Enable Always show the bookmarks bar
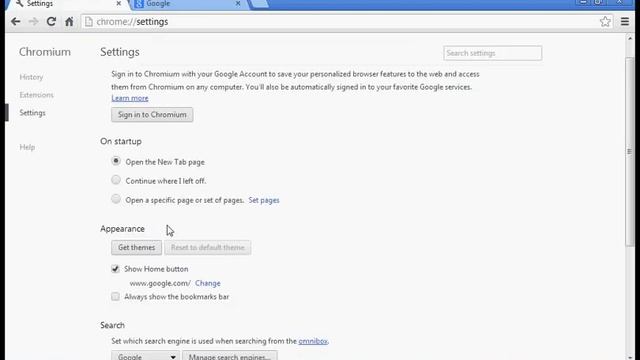The width and height of the screenshot is (640, 360). [x=115, y=296]
